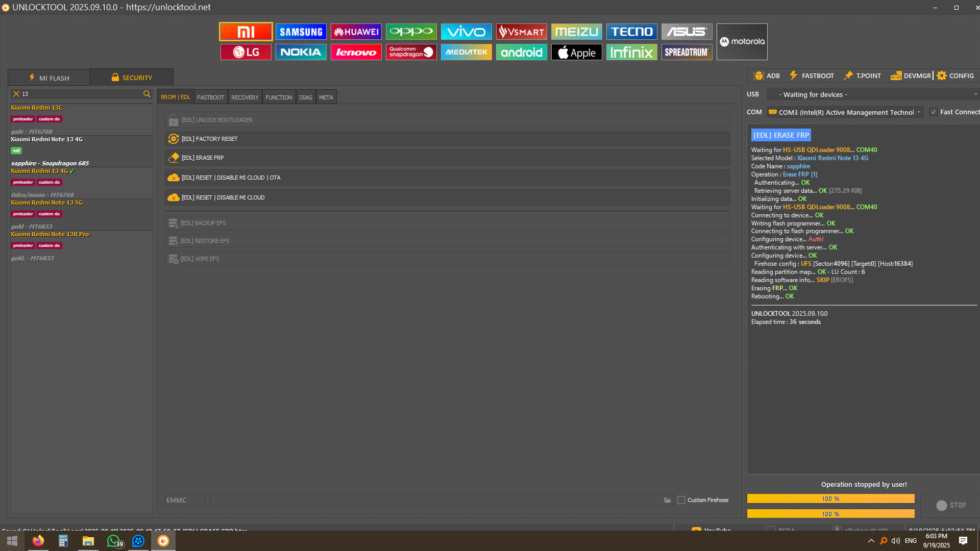Click [EDL] BACKUP EFS

click(x=447, y=223)
